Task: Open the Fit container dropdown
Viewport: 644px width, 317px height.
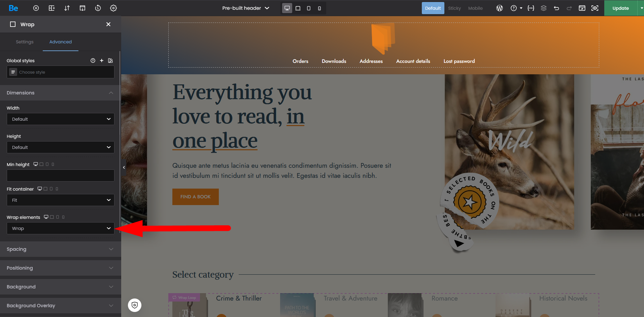Action: [x=61, y=200]
